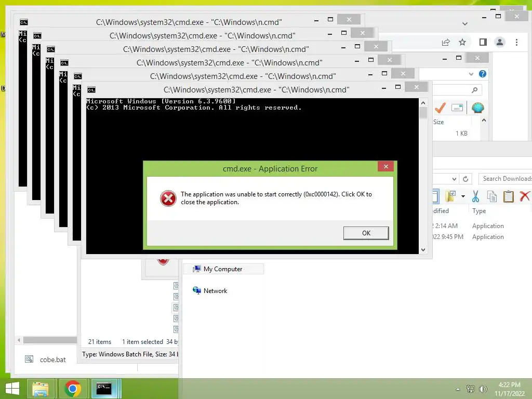Viewport: 532px width, 399px height.
Task: Open Chrome's profile avatar
Action: [500, 42]
